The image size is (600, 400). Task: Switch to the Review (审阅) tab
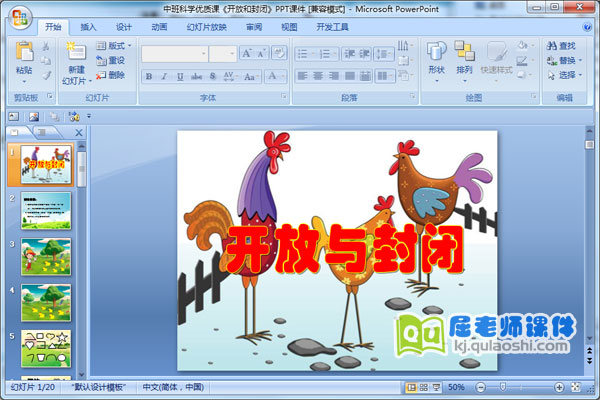pyautogui.click(x=254, y=27)
